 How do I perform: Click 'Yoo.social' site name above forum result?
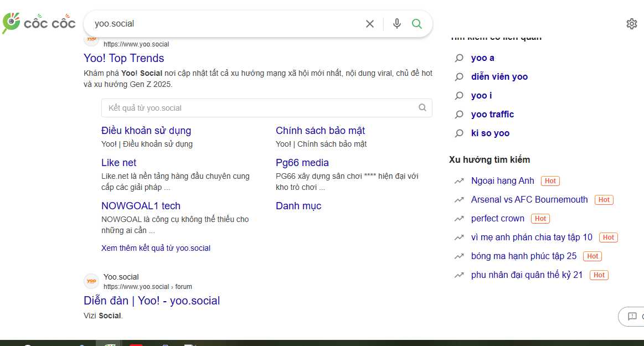click(x=121, y=277)
